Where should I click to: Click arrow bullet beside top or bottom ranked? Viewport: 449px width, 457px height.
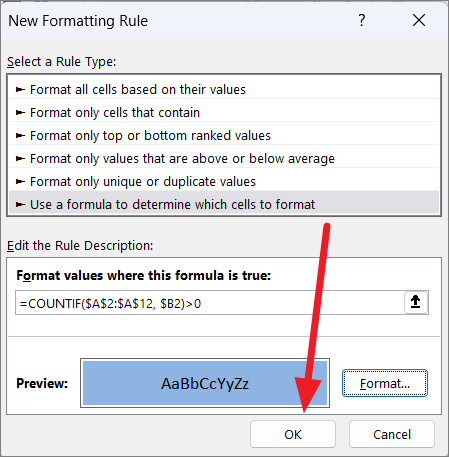point(20,136)
